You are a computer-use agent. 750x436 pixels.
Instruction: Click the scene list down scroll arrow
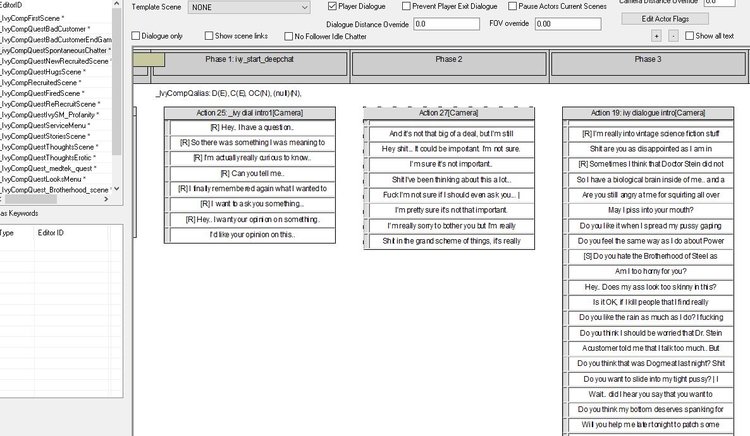tap(117, 189)
